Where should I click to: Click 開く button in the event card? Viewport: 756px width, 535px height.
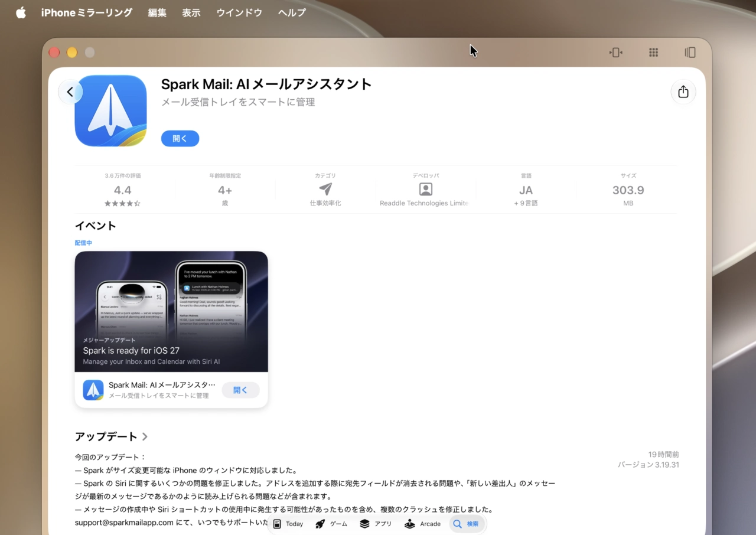click(x=240, y=390)
